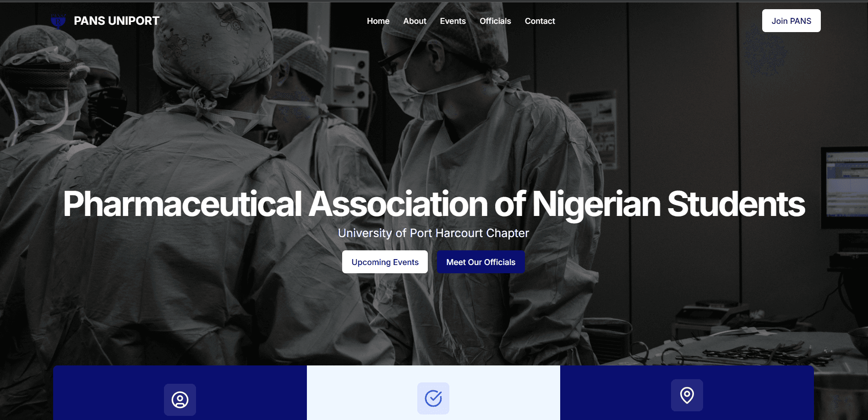Click the Pharmaceutical Association of Nigerian Students heading
This screenshot has width=868, height=420.
434,204
